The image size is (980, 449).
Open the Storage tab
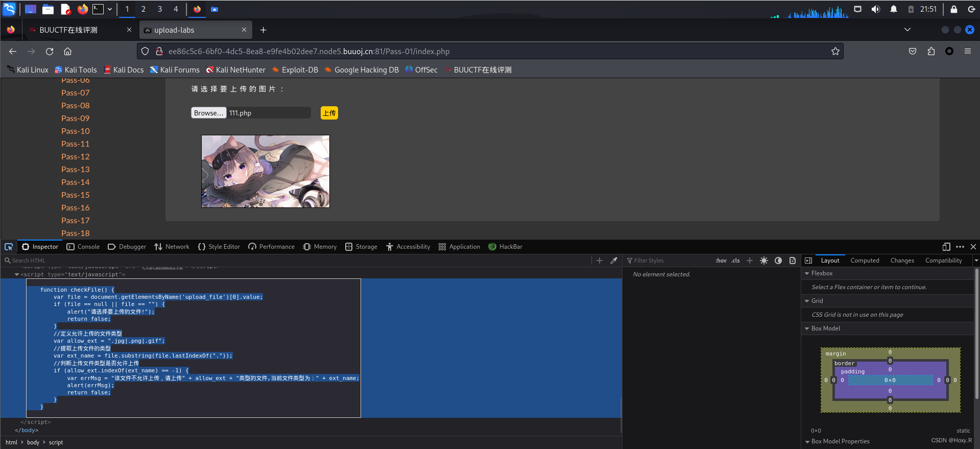(361, 247)
